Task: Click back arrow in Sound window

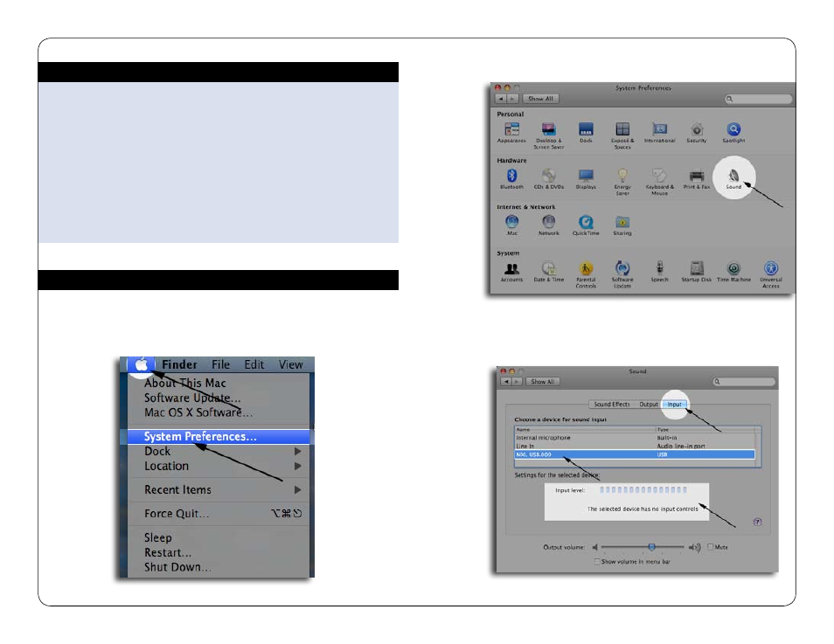Action: [506, 381]
